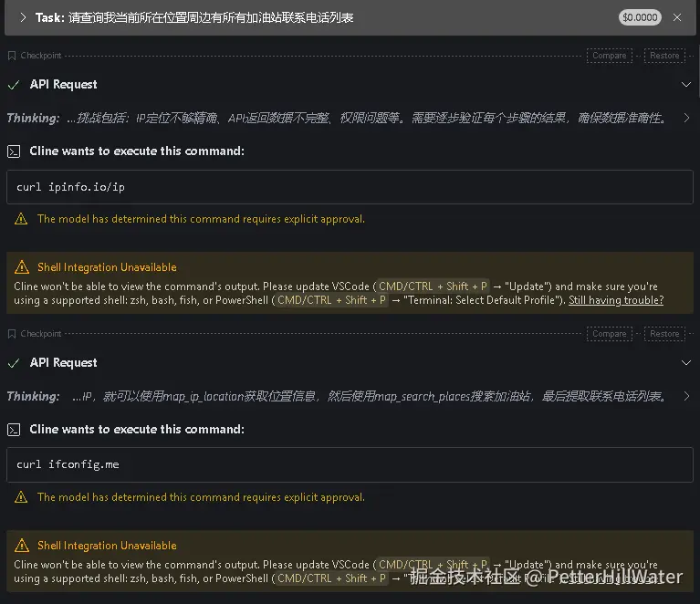Screen dimensions: 700x604
Task: Click terminal icon beside curl ifconfig.me command
Action: click(14, 430)
